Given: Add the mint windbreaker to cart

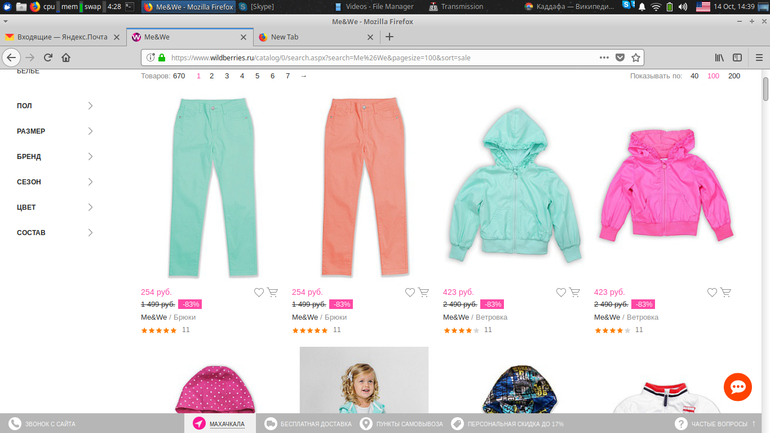Looking at the screenshot, I should point(573,293).
